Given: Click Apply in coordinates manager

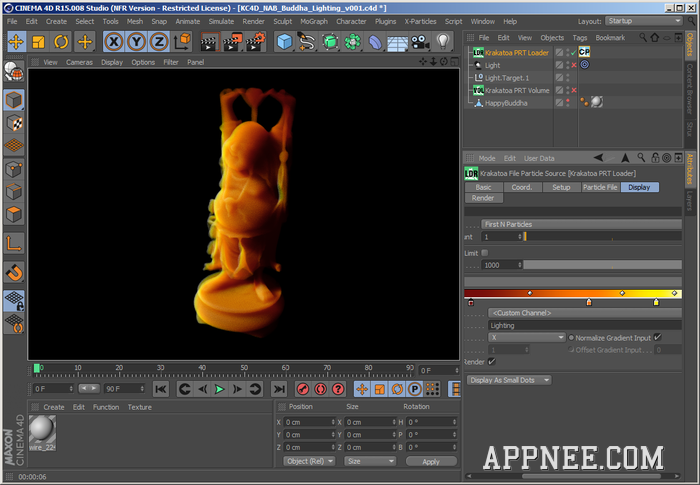Looking at the screenshot, I should (x=431, y=461).
